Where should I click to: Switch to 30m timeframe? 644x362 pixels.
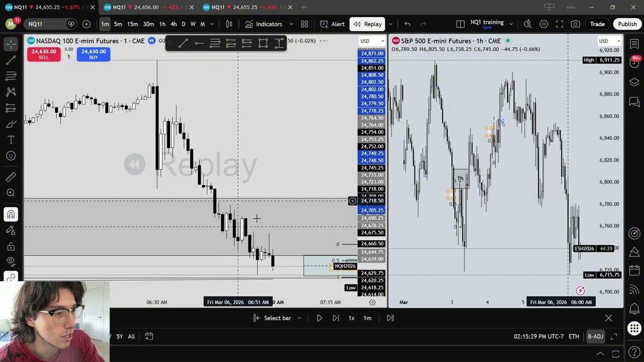[x=148, y=24]
